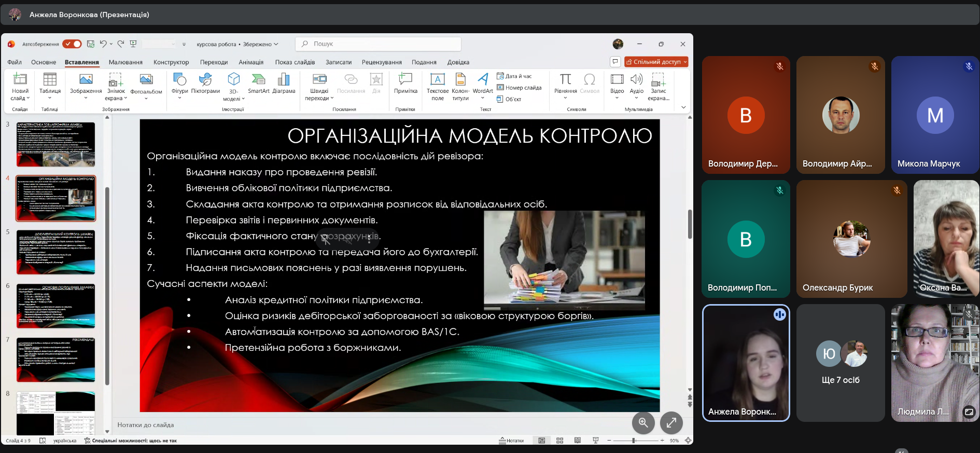Screen dimensions: 980x453
Task: Switch to reading view in status bar
Action: pos(577,441)
